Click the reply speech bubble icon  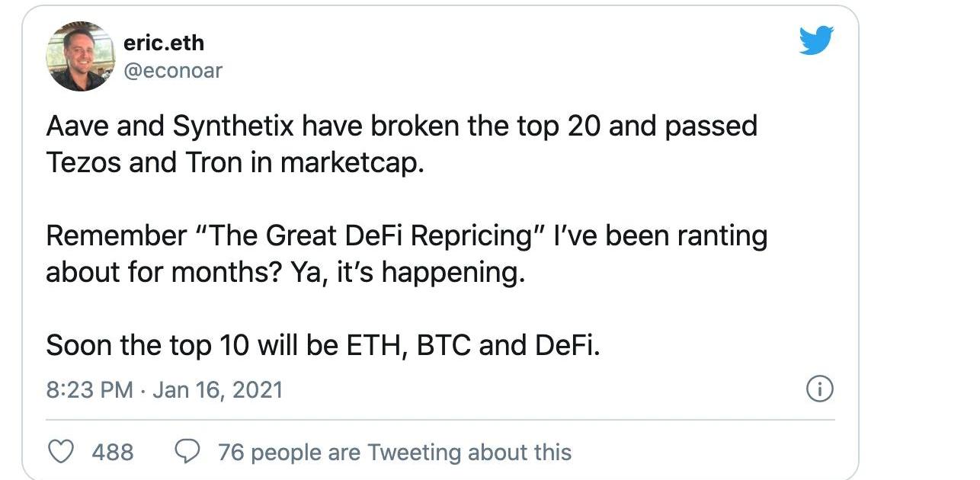187,452
